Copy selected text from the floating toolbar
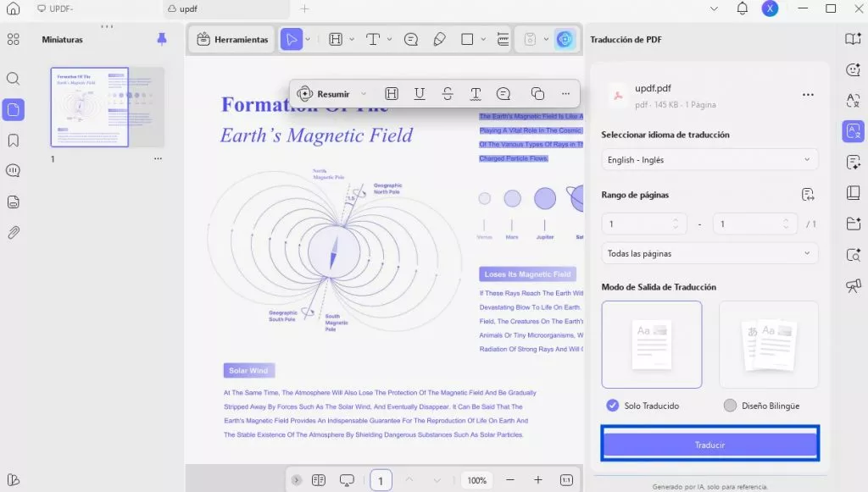 [x=537, y=94]
